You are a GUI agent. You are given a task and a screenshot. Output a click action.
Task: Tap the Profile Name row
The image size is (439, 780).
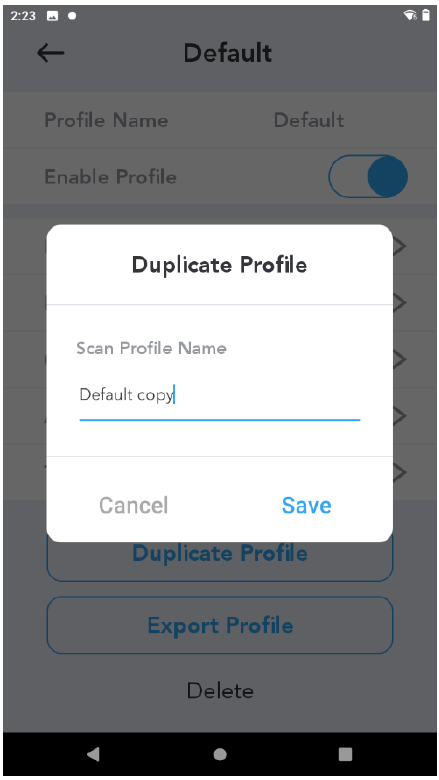pos(220,120)
